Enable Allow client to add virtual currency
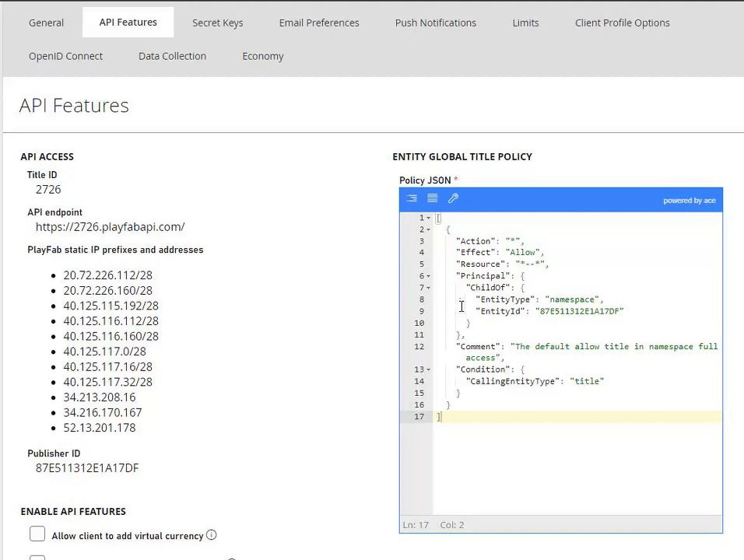 click(37, 534)
